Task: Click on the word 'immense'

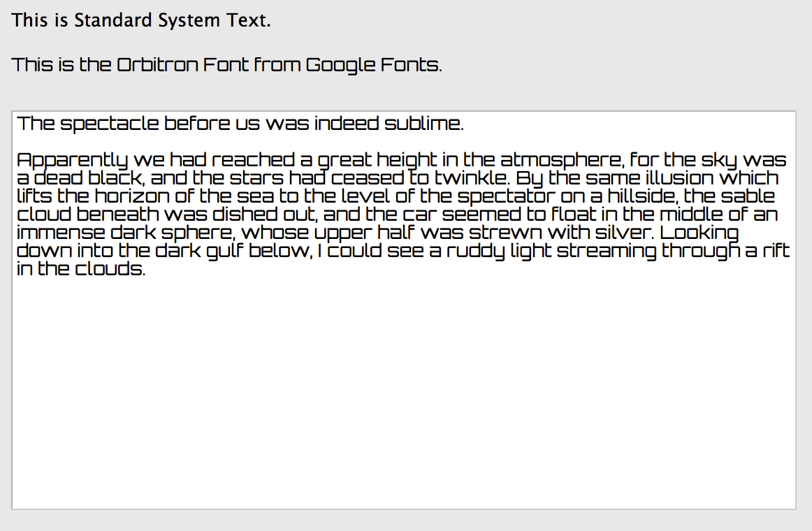Action: (60, 233)
